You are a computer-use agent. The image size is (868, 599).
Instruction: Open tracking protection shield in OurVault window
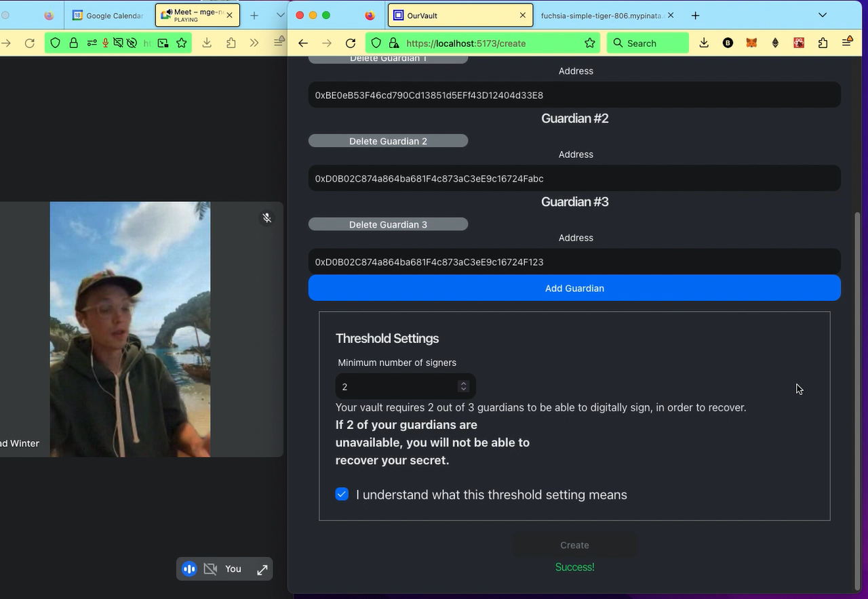point(376,43)
